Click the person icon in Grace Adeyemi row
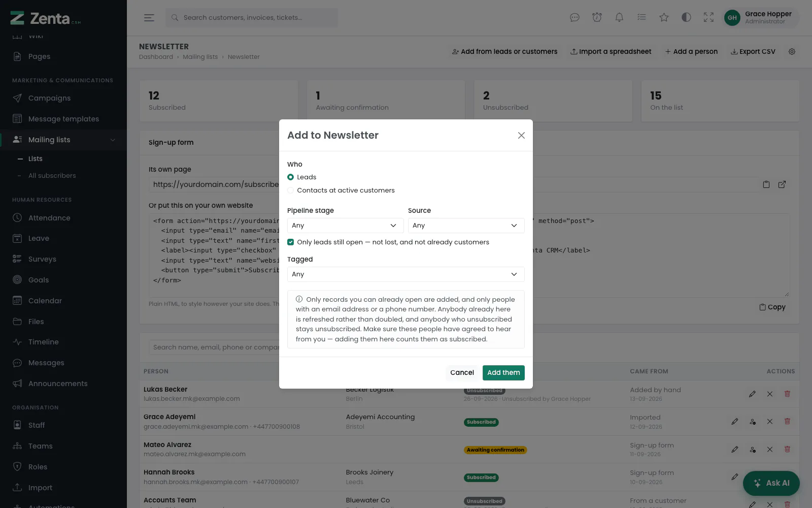 [x=753, y=422]
